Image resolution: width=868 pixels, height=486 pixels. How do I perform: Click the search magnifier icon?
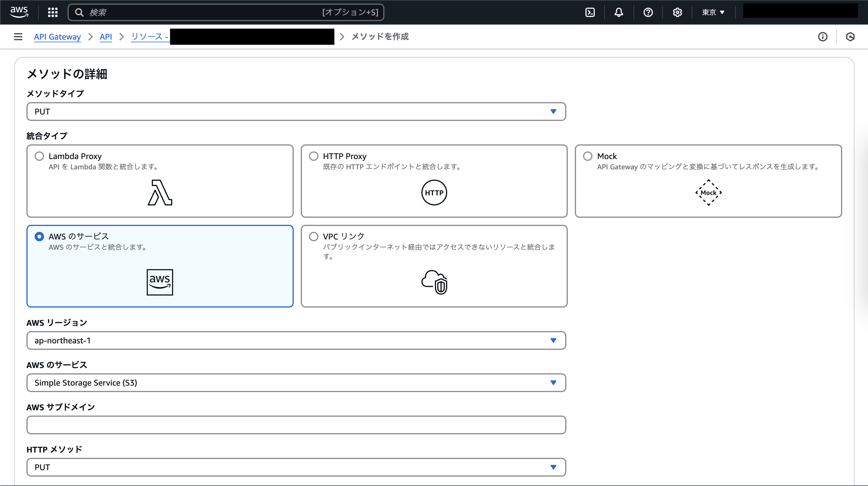(79, 12)
